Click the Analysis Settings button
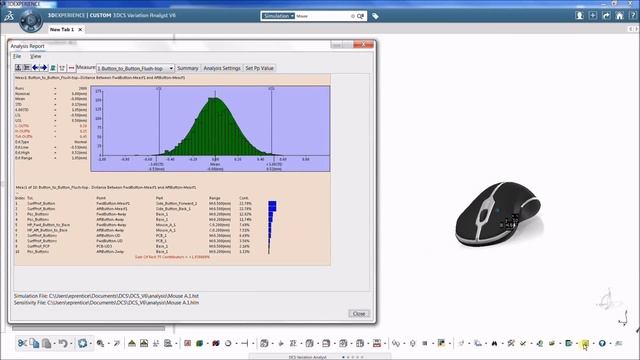This screenshot has width=640, height=360. pyautogui.click(x=222, y=68)
